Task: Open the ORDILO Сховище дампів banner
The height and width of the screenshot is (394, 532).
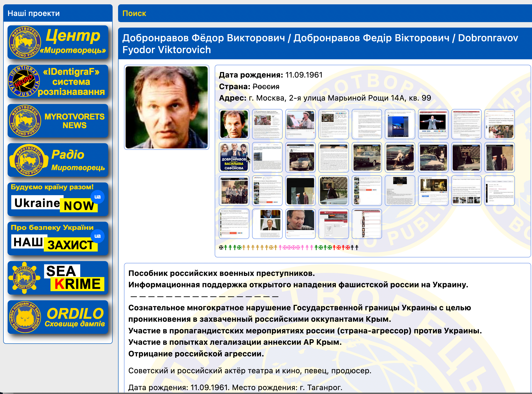Action: coord(58,317)
